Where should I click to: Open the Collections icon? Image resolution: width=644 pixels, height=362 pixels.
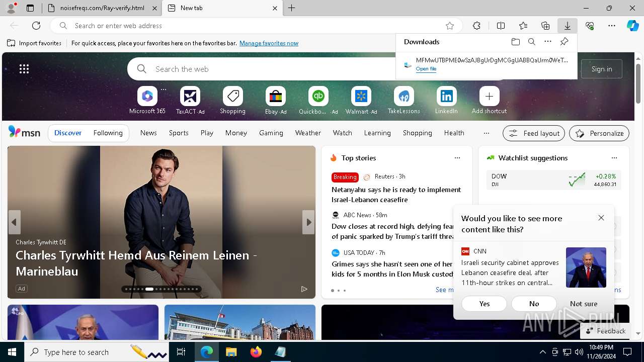click(545, 26)
